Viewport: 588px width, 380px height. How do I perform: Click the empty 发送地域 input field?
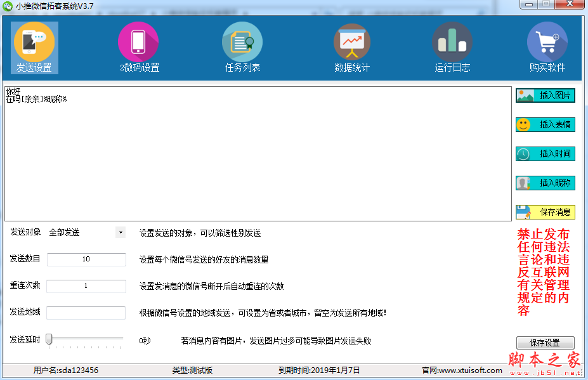pos(86,313)
